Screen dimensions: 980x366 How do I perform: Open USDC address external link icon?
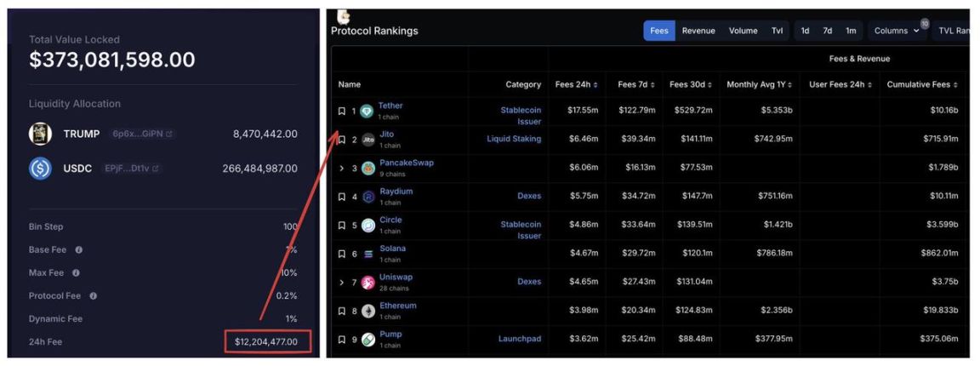(x=156, y=169)
